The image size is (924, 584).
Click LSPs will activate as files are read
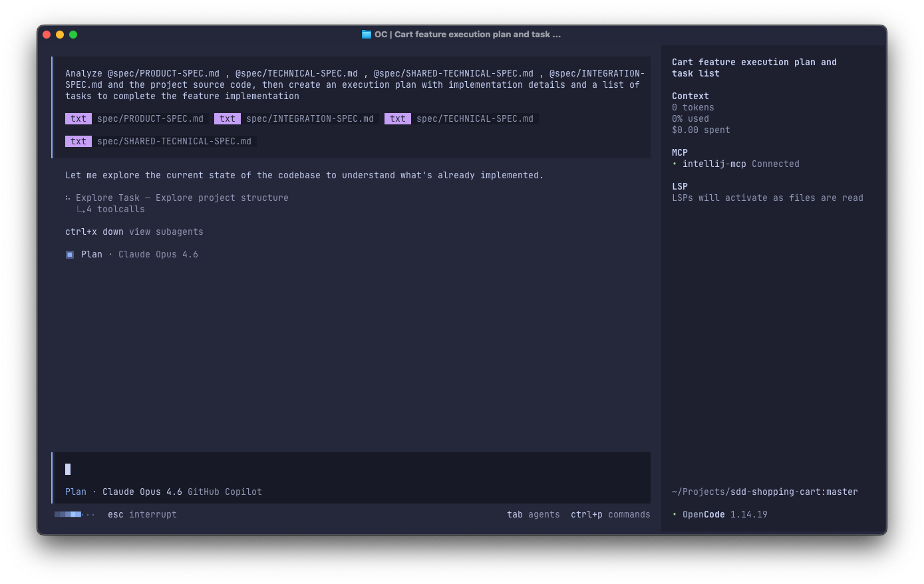[x=768, y=198]
